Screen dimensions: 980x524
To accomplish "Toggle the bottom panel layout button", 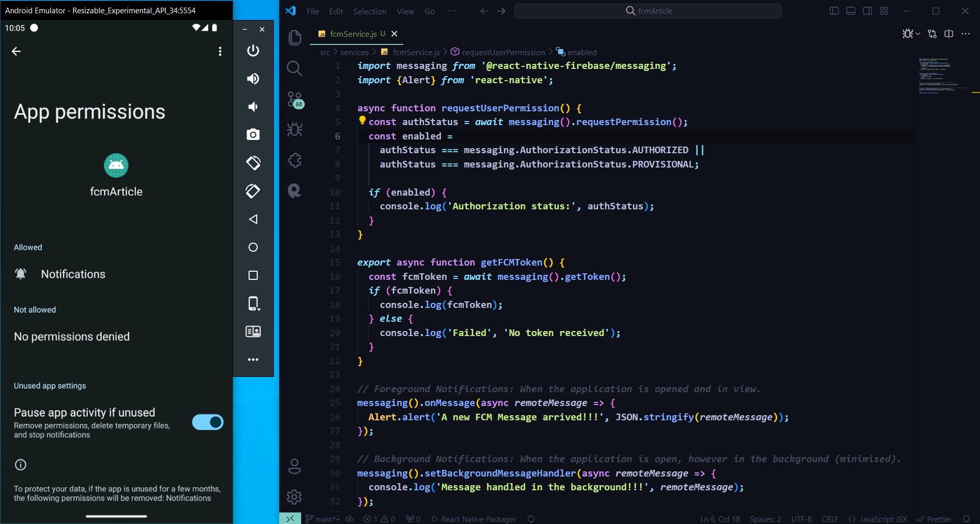I will (850, 11).
